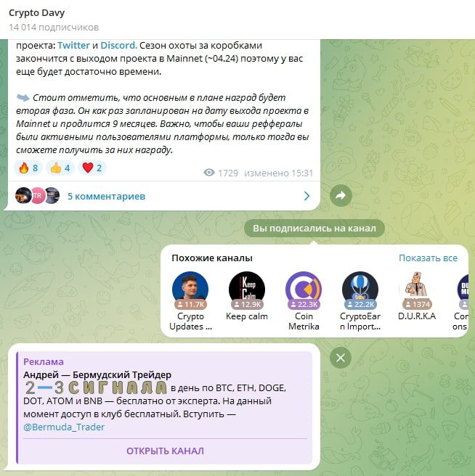Open D.U.R.K.A channel avatar
The image size is (475, 476).
click(x=417, y=290)
